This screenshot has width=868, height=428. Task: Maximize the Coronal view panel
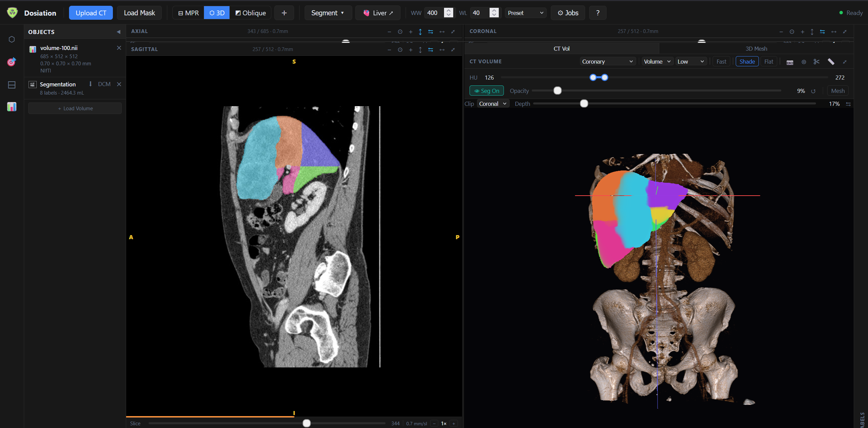coord(845,32)
